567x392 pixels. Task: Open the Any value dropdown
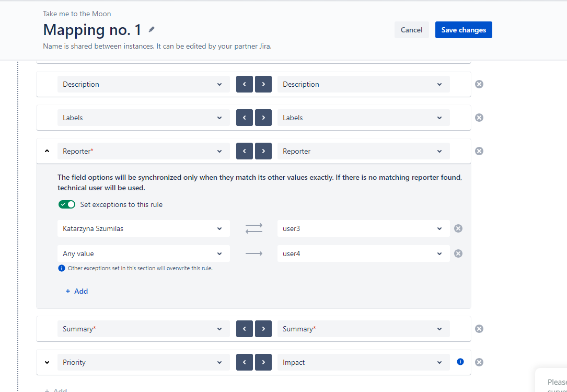point(144,253)
